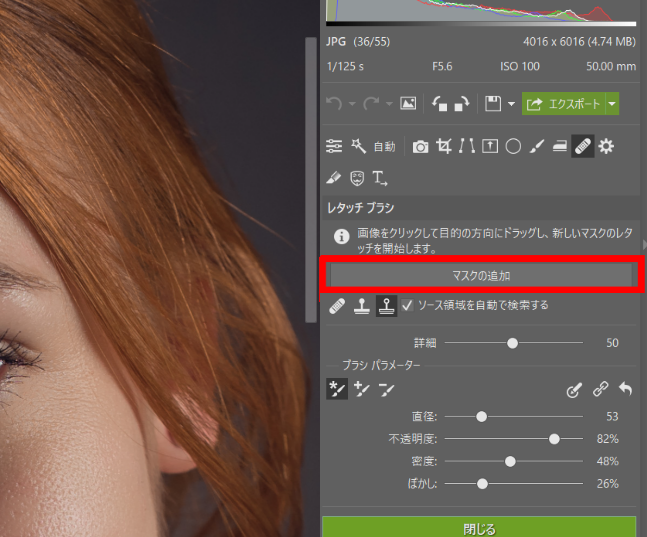Screen dimensions: 647x537
Task: Rotate image right icon
Action: (462, 104)
